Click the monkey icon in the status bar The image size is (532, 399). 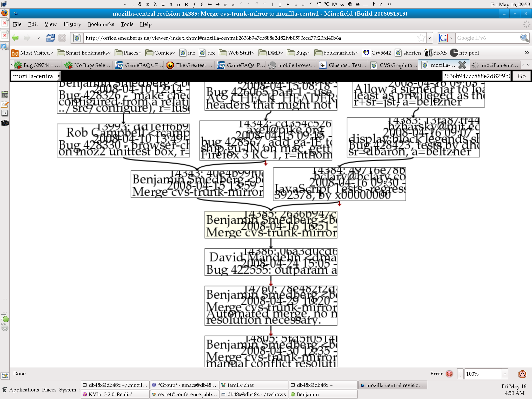click(522, 374)
